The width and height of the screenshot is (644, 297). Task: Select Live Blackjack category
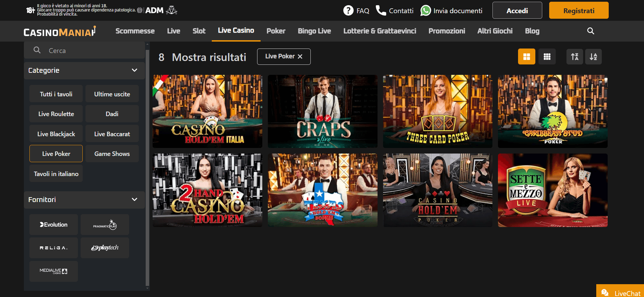tap(56, 134)
